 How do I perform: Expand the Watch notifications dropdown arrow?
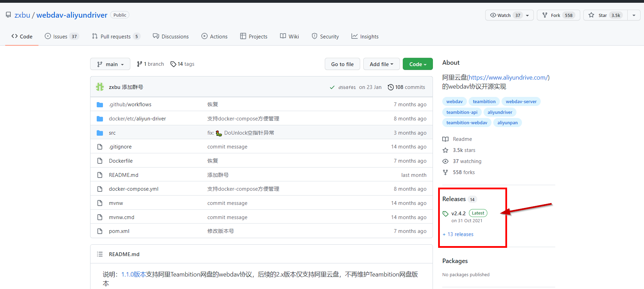[528, 15]
